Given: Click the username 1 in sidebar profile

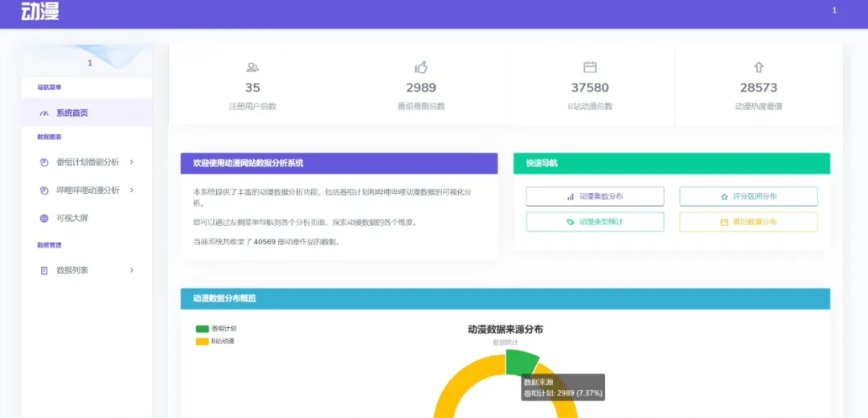Looking at the screenshot, I should 90,64.
